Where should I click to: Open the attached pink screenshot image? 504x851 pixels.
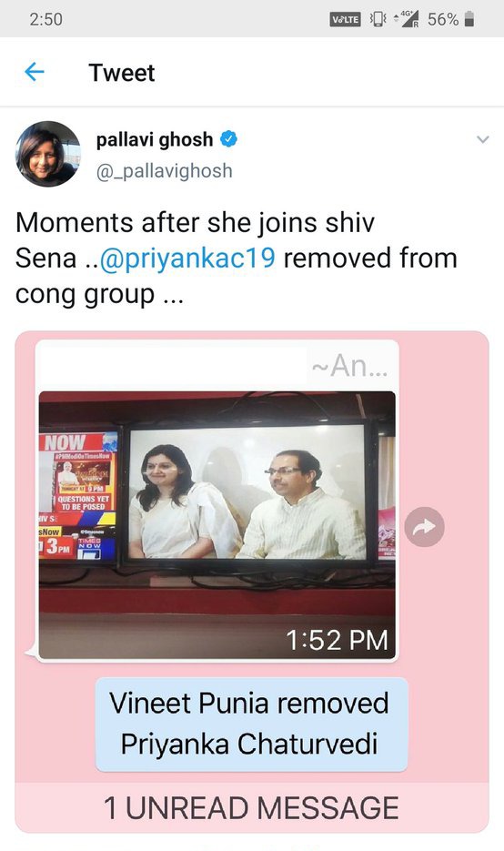point(252,581)
